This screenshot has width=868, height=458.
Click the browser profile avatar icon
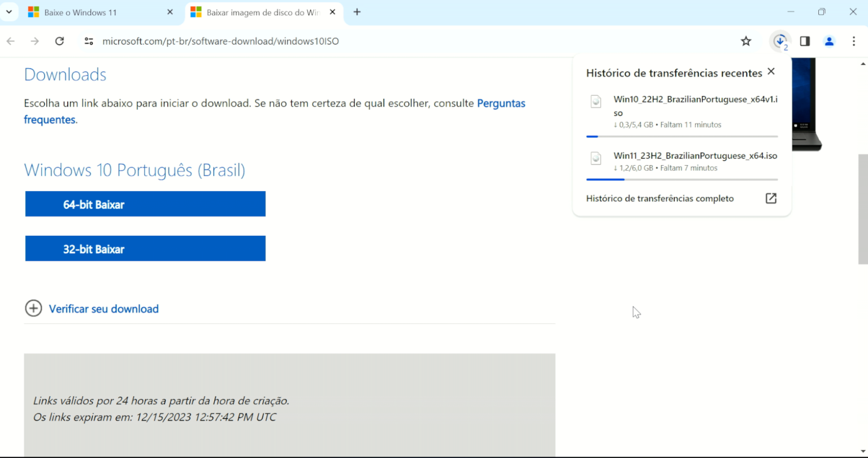coord(829,41)
